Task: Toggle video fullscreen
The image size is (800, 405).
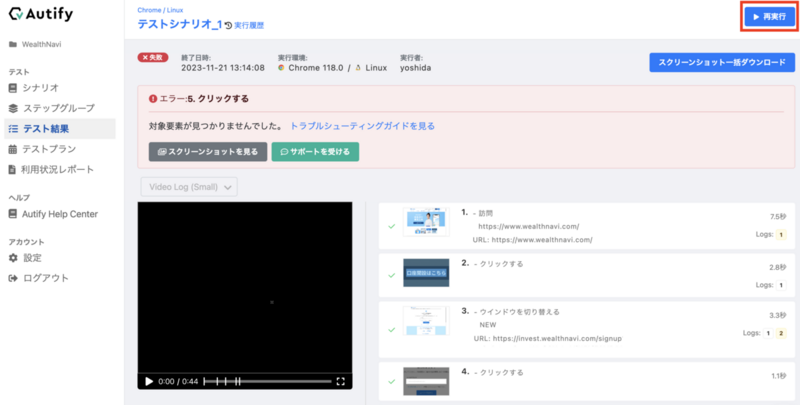Action: click(x=341, y=381)
